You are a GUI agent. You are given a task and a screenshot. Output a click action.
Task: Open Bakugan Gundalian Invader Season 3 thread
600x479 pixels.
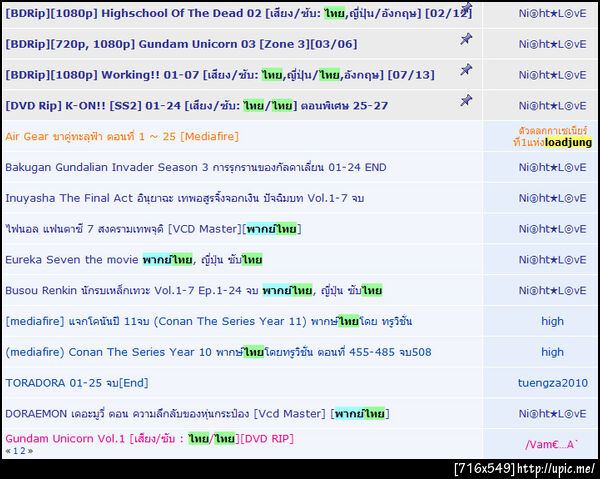pos(196,167)
